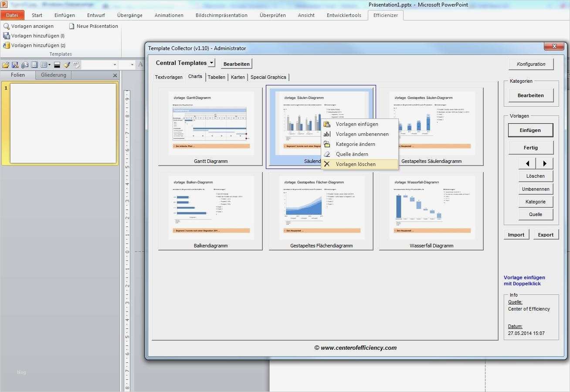Go to the Übergänge ribbon tab
570x392 pixels.
pos(130,15)
